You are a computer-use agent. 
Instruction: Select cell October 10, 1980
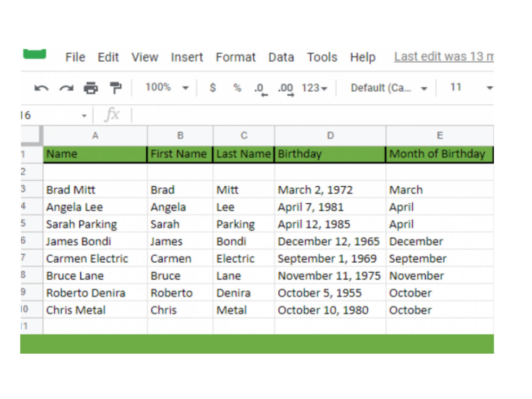click(330, 310)
